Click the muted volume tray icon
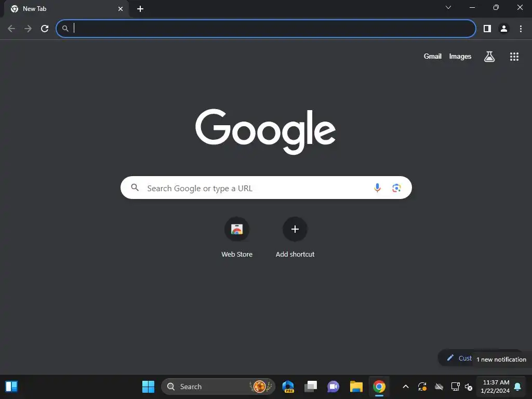This screenshot has width=532, height=399. [x=469, y=387]
